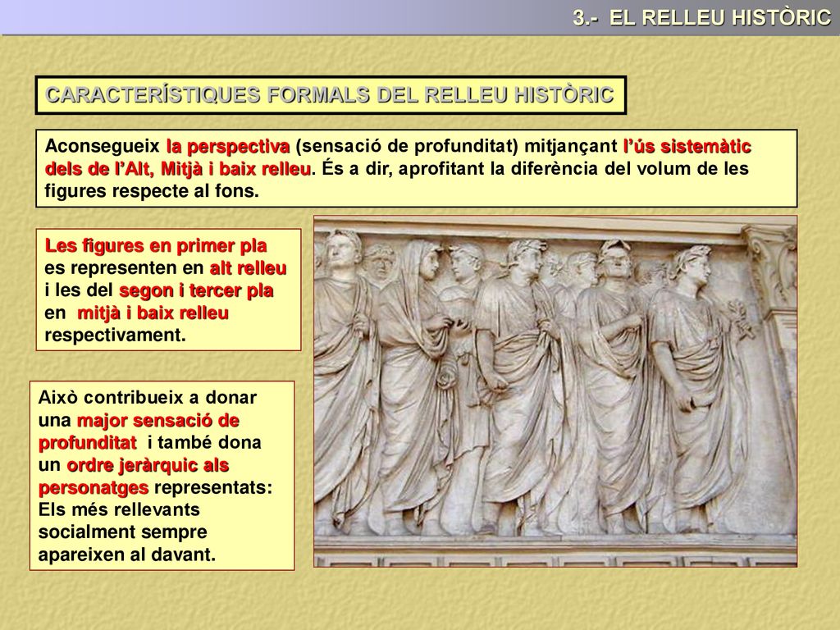Click the text 'dels de l'Alt, Mitjà i baix relleu'
Image resolution: width=840 pixels, height=630 pixels.
178,169
